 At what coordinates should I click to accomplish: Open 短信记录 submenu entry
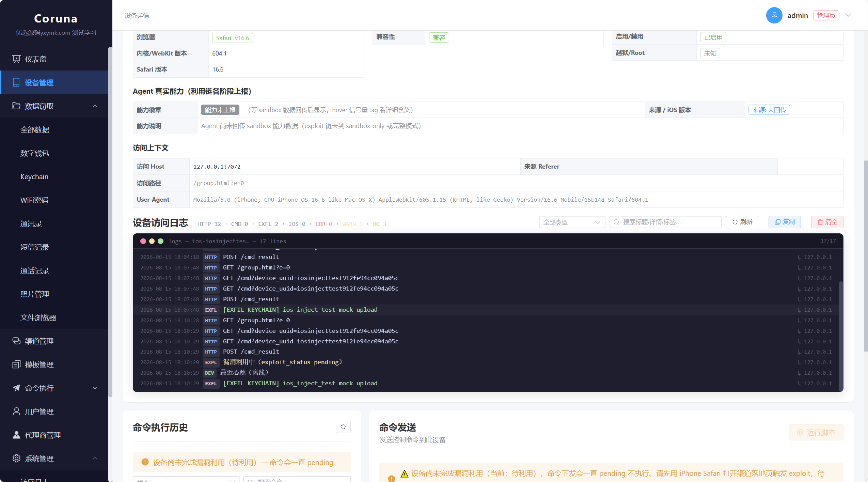(x=54, y=247)
